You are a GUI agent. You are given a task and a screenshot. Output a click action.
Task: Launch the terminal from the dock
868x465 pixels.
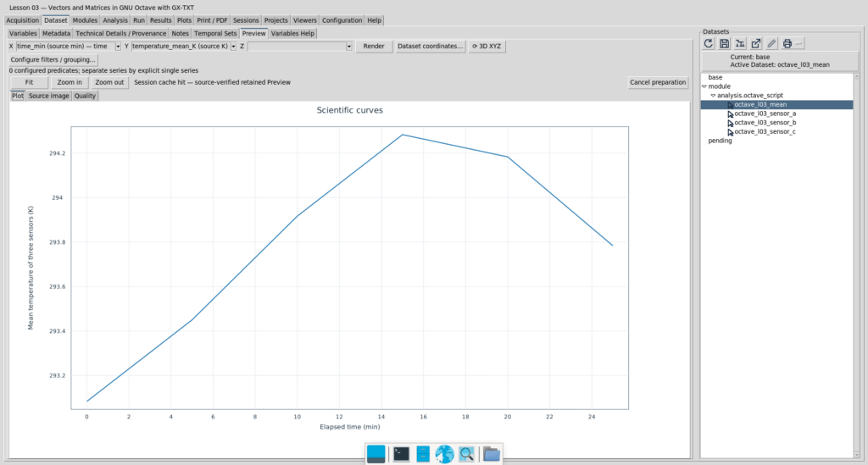point(401,454)
